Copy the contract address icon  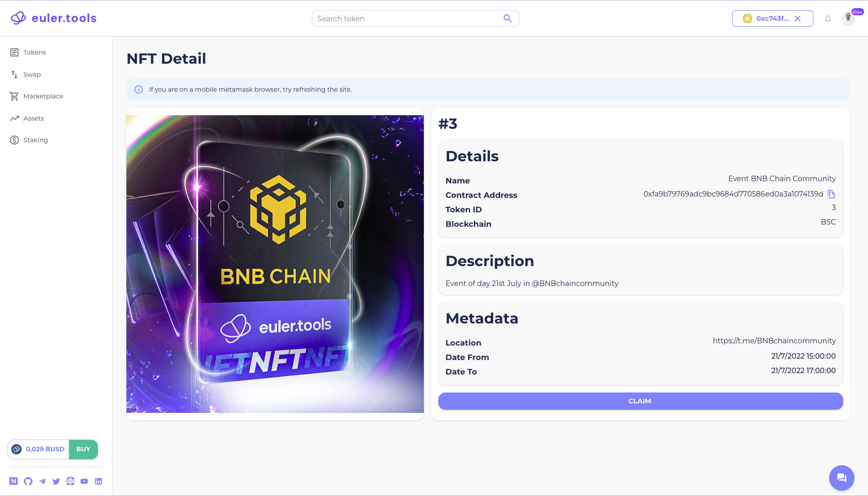pos(831,194)
